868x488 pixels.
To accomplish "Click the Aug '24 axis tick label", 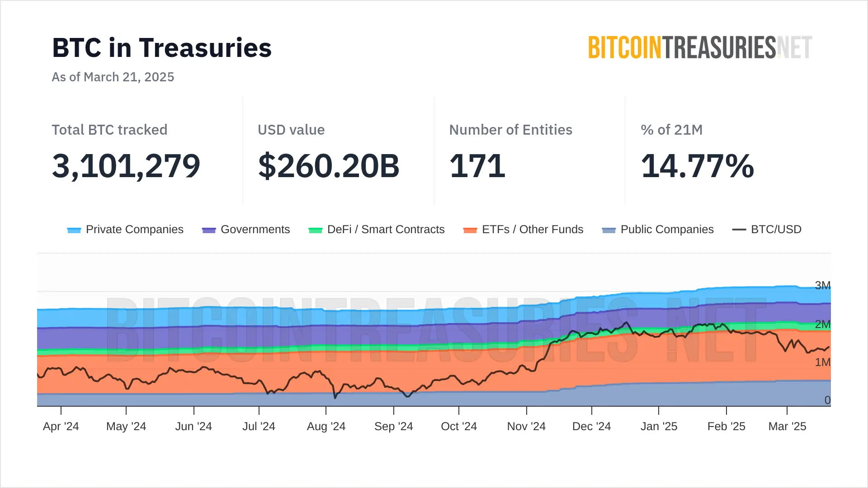I will click(x=326, y=426).
